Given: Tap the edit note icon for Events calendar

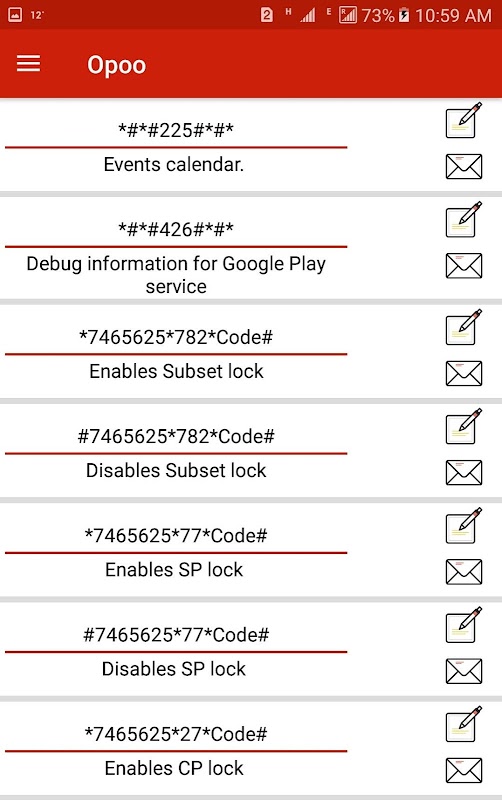Looking at the screenshot, I should tap(464, 120).
